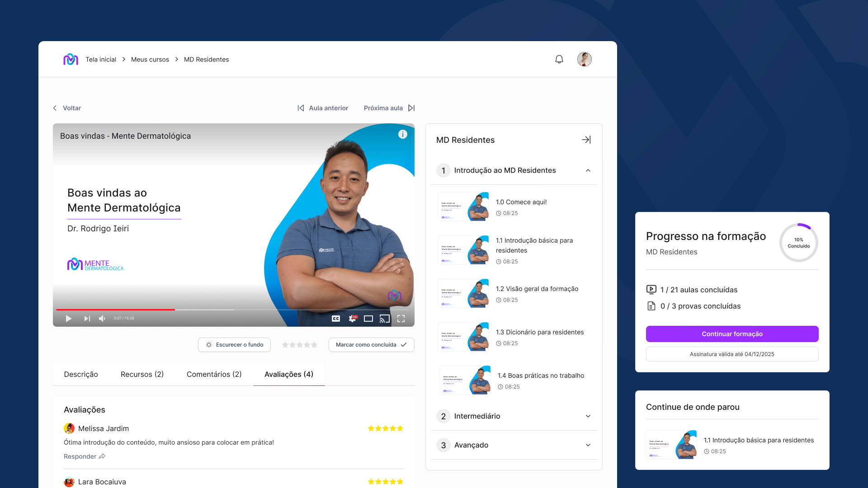This screenshot has width=868, height=488.
Task: Rate the lesson five stars
Action: click(x=314, y=345)
